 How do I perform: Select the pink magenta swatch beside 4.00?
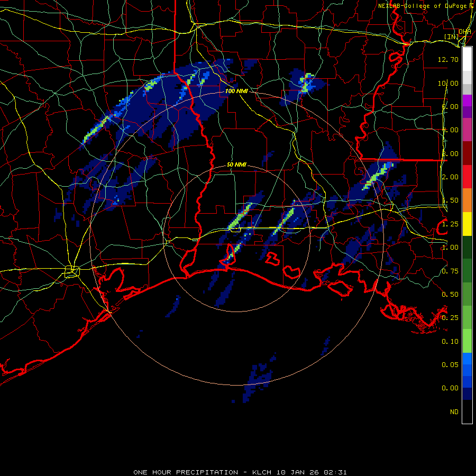tap(467, 130)
